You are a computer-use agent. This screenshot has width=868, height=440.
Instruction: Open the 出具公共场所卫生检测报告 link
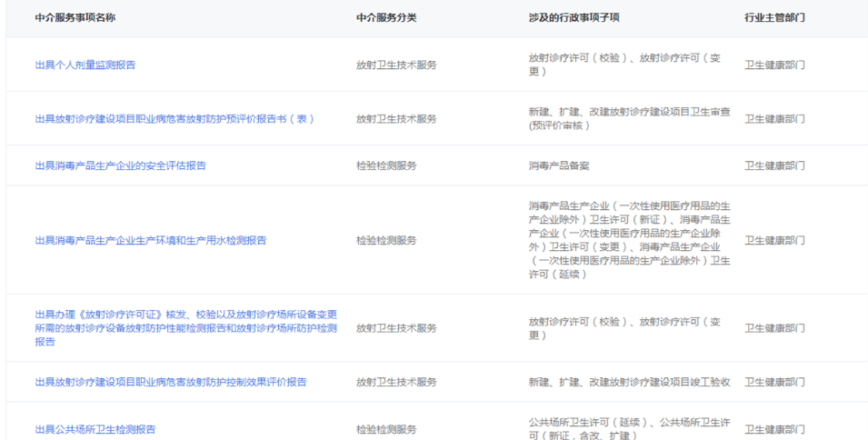click(x=95, y=429)
